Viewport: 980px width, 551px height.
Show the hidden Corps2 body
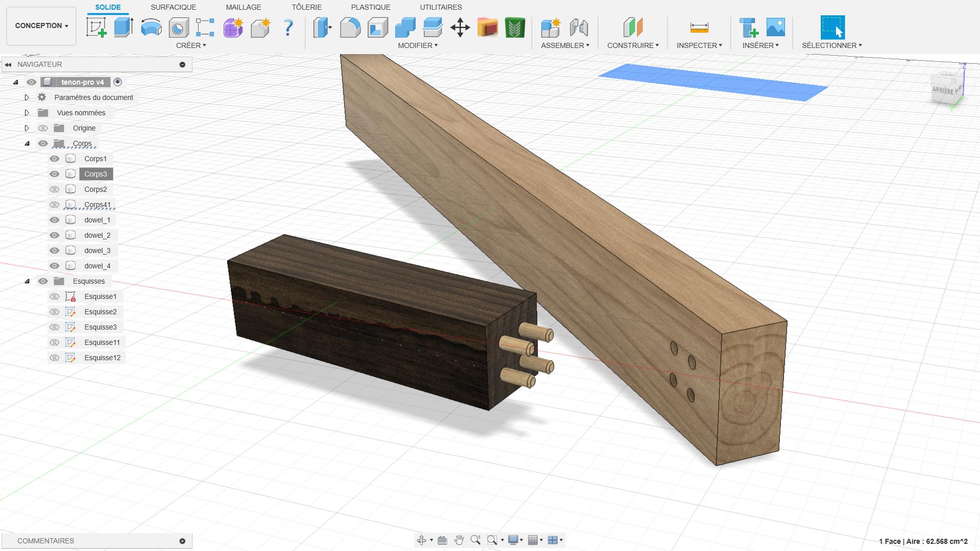pos(55,189)
